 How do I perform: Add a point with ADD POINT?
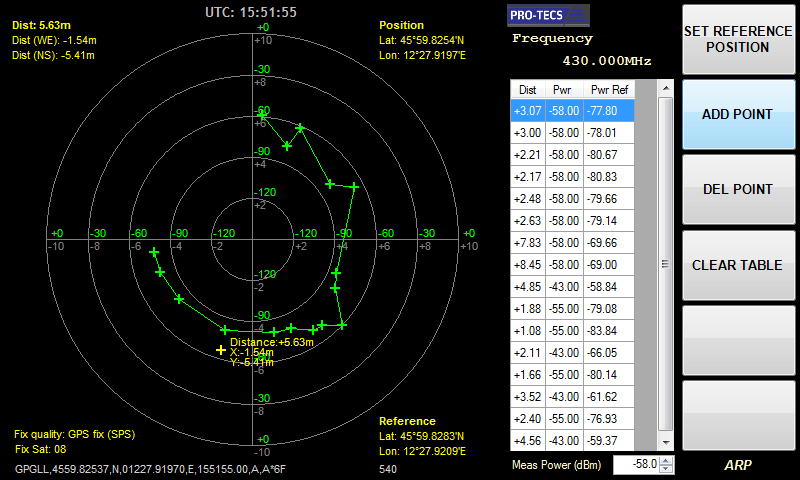[x=736, y=114]
